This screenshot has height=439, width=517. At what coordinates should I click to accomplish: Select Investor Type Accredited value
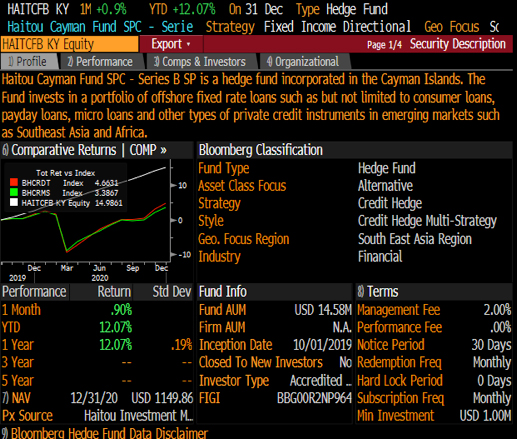[321, 380]
